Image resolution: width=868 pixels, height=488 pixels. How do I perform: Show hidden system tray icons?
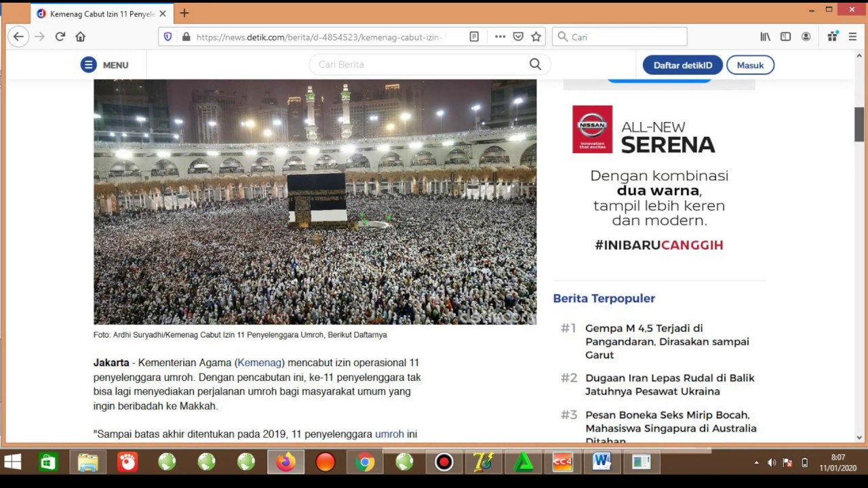[x=756, y=463]
